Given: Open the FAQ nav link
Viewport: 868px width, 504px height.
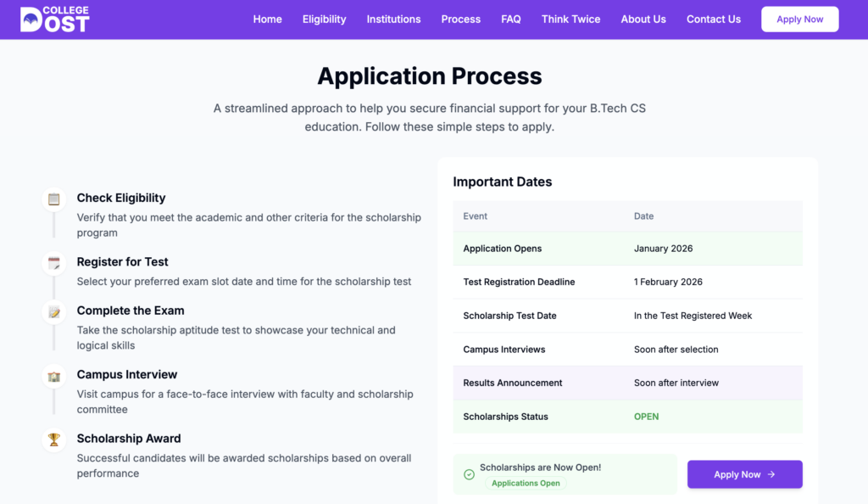Looking at the screenshot, I should (510, 20).
